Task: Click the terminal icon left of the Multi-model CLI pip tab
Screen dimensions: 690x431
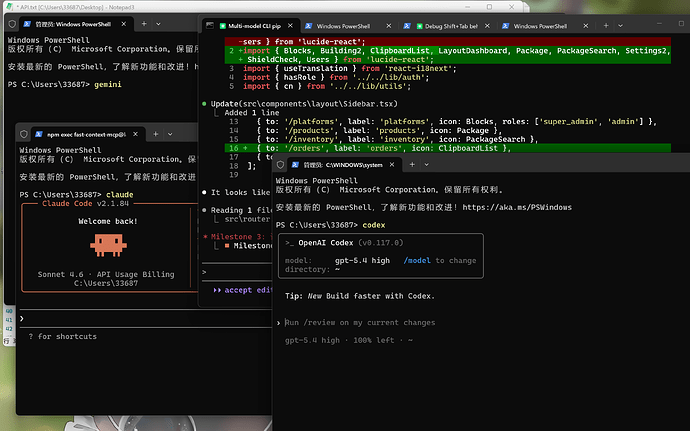Action: click(210, 26)
